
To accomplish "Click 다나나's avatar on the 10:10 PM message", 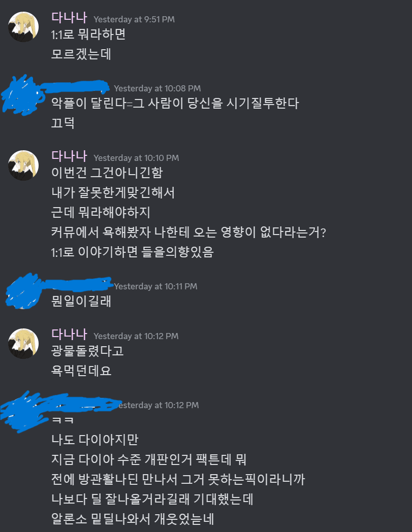I will tap(23, 165).
